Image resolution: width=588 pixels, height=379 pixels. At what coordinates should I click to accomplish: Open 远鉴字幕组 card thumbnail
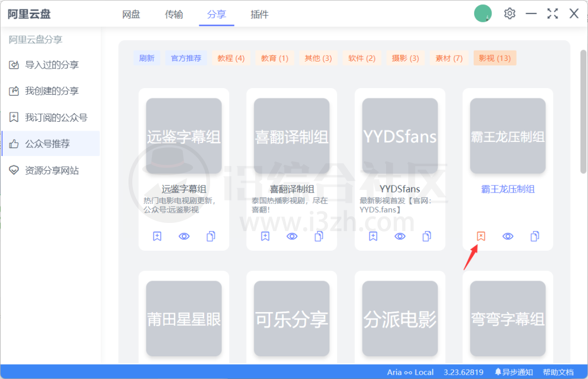(x=184, y=136)
